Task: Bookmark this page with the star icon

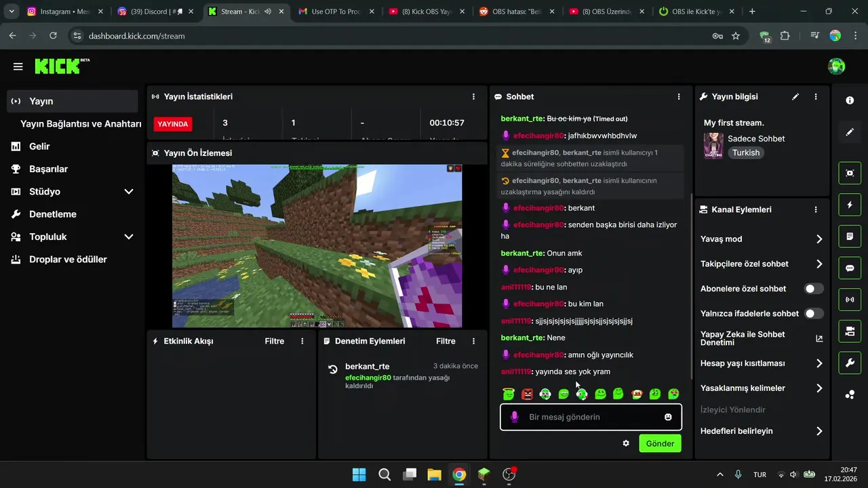Action: pyautogui.click(x=736, y=36)
